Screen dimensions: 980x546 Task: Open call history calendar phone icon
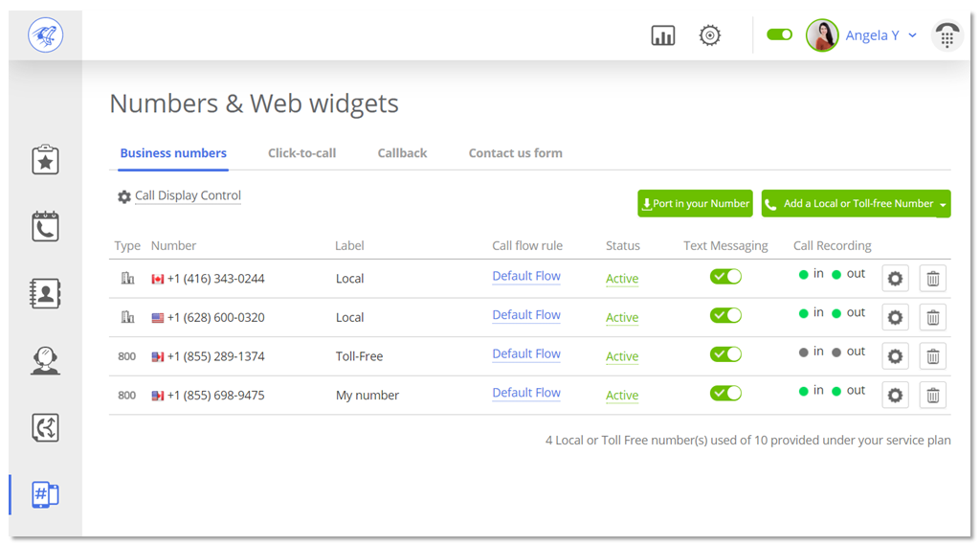45,226
